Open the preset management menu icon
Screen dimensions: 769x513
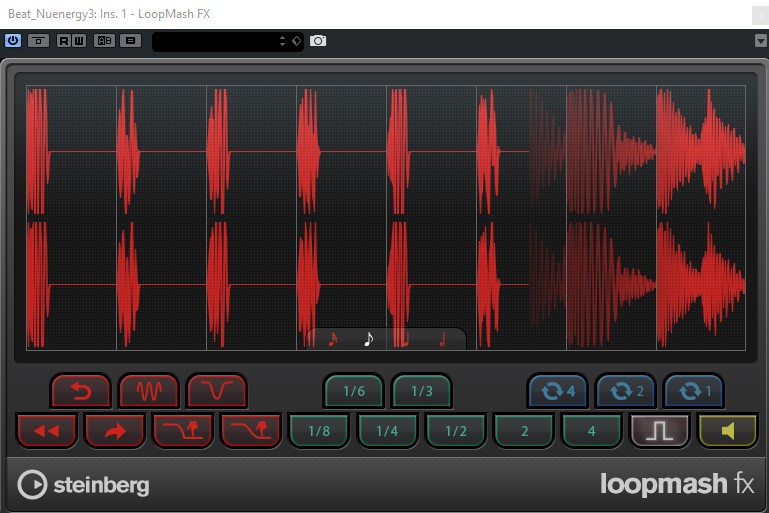(130, 41)
